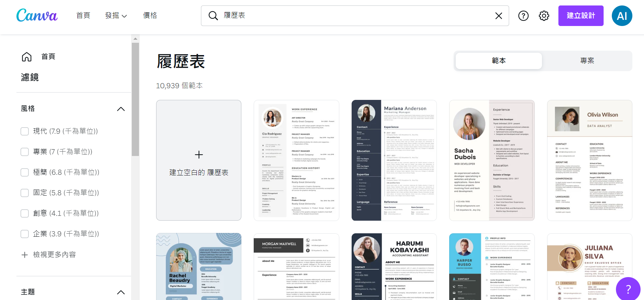Toggle the 企業 style filter
Screen dimensions: 644x300
pos(25,234)
